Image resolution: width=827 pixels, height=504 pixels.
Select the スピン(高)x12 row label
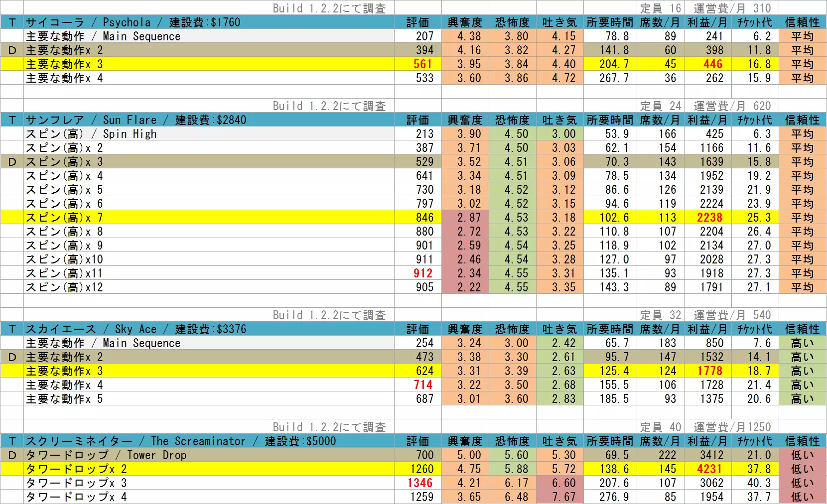(209, 287)
